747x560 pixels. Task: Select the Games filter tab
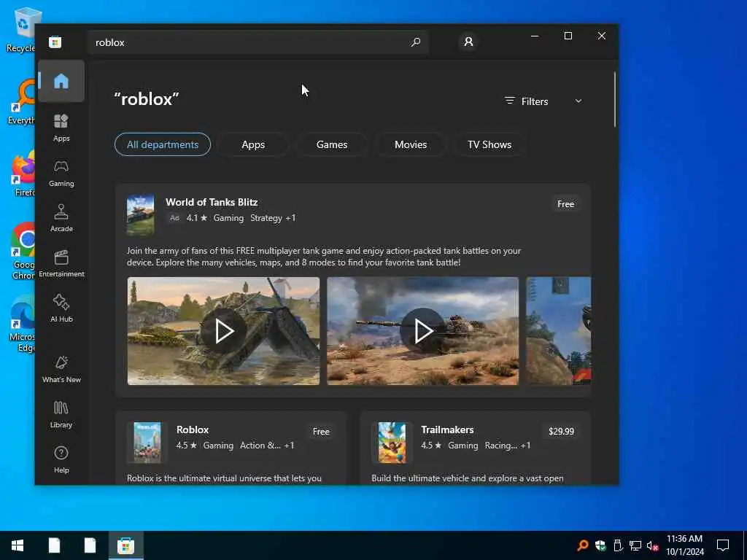click(x=332, y=144)
